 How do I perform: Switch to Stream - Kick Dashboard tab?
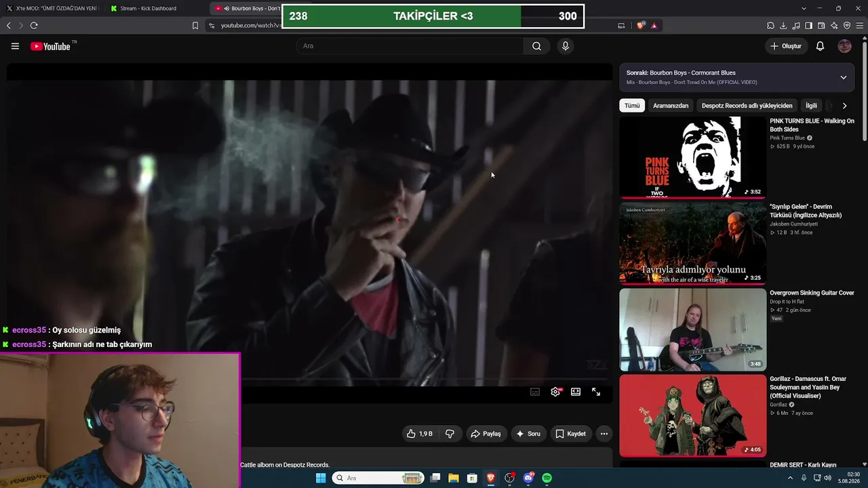click(x=143, y=8)
